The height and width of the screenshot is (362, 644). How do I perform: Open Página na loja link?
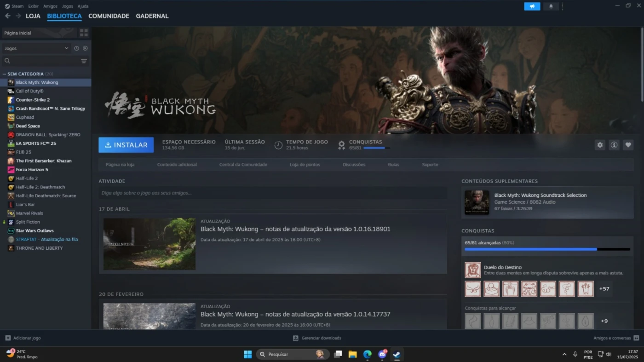pos(120,165)
